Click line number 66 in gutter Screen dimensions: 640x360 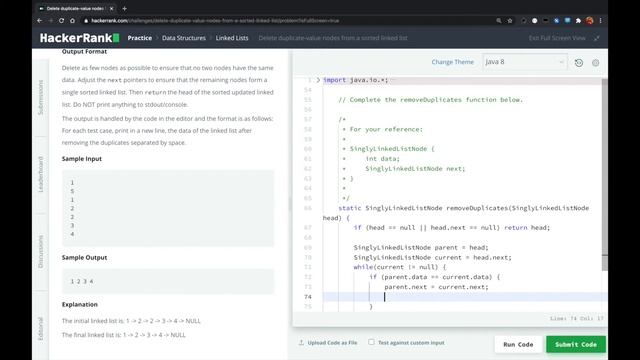point(307,208)
